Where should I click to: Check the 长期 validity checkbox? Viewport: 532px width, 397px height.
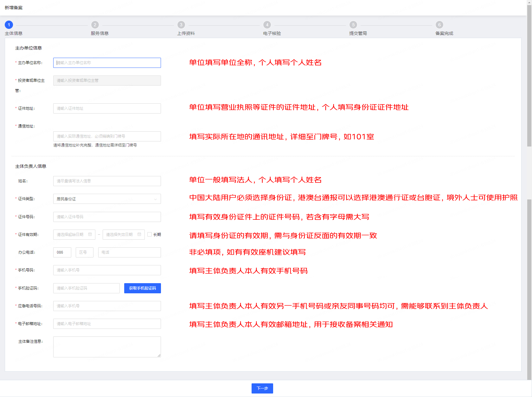150,234
